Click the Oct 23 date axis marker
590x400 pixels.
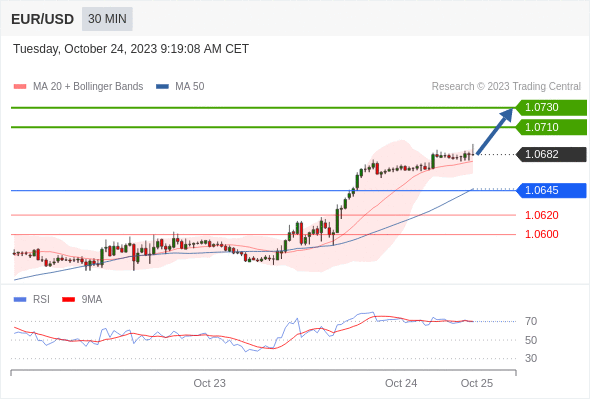tap(210, 383)
